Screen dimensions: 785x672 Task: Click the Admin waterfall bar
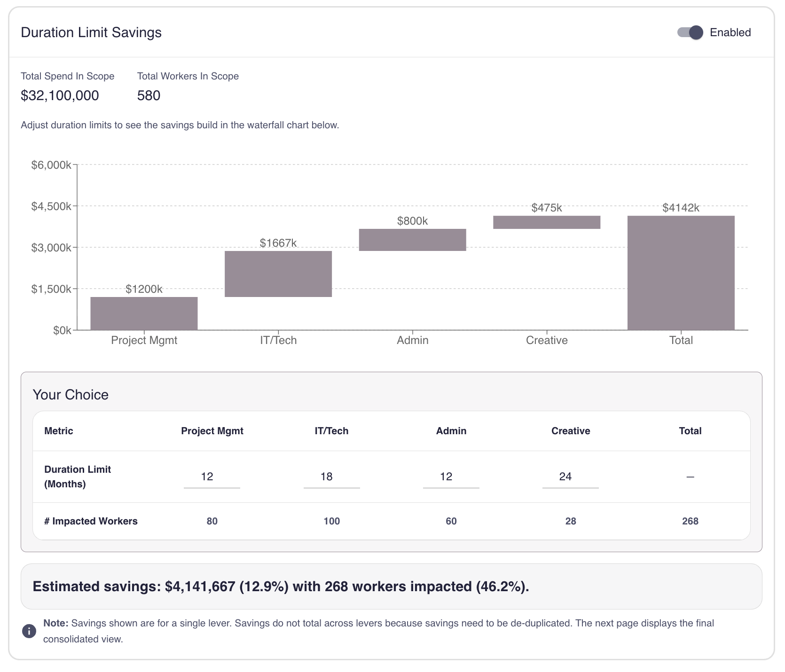[412, 240]
